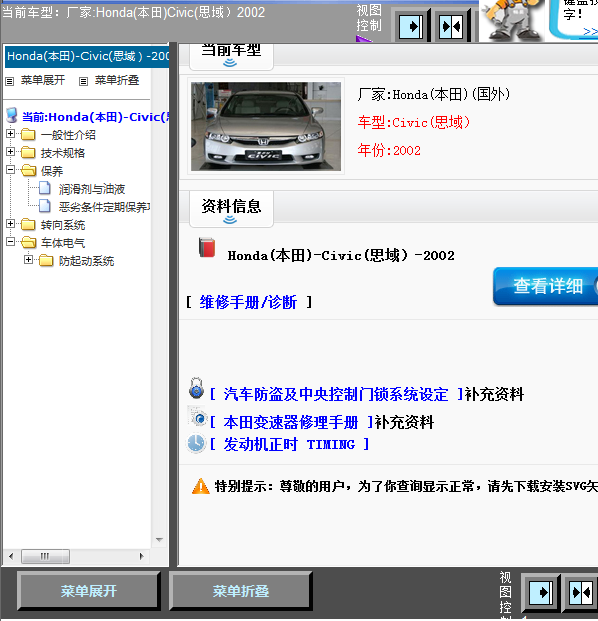
Task: Click the 厂家:Honda(本田)(国外) text
Action: coord(434,94)
